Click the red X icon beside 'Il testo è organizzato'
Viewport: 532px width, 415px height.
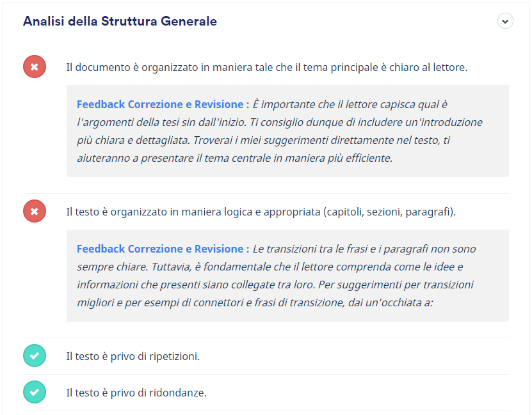(35, 212)
